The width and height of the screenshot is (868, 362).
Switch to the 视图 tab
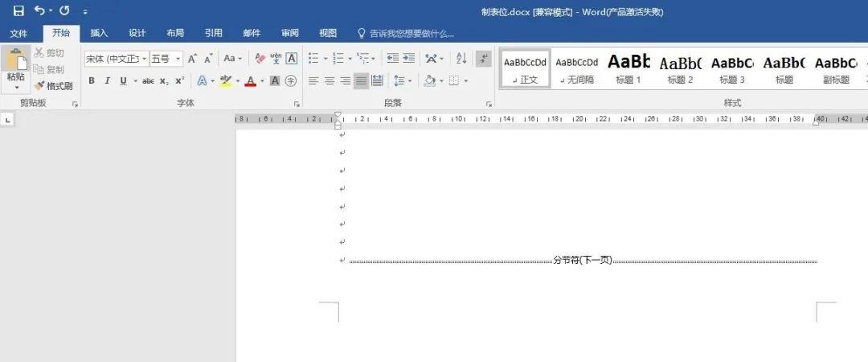pyautogui.click(x=328, y=33)
